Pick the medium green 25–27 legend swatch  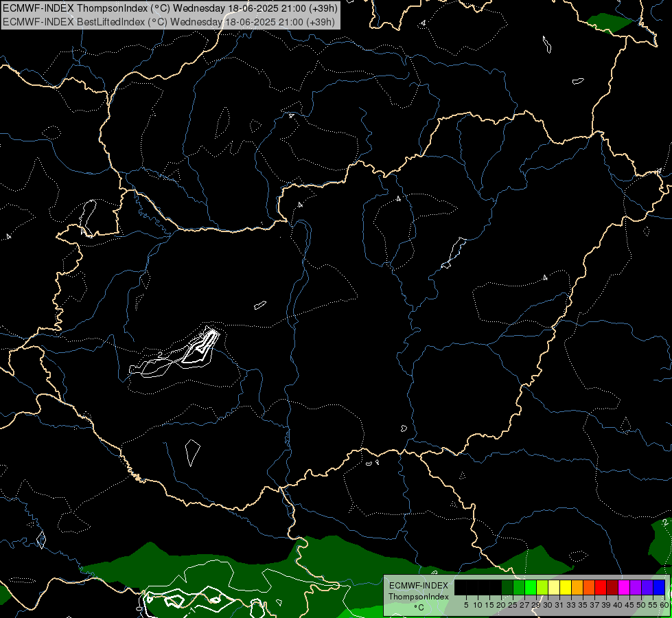(x=519, y=587)
